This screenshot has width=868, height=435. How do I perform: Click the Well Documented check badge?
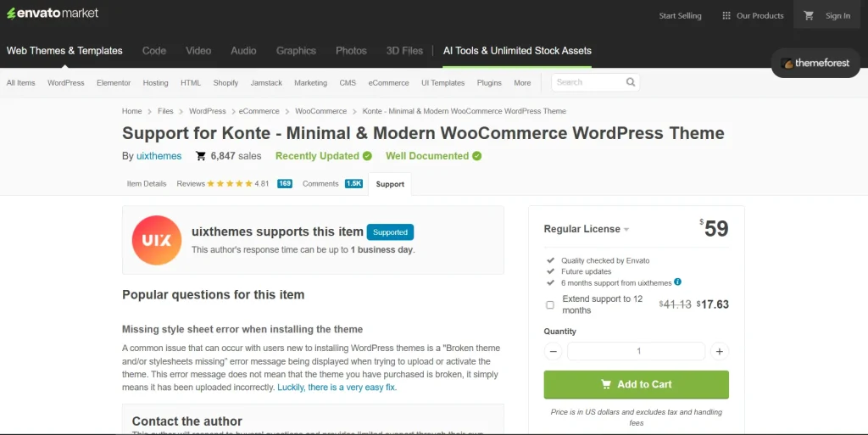tap(476, 156)
